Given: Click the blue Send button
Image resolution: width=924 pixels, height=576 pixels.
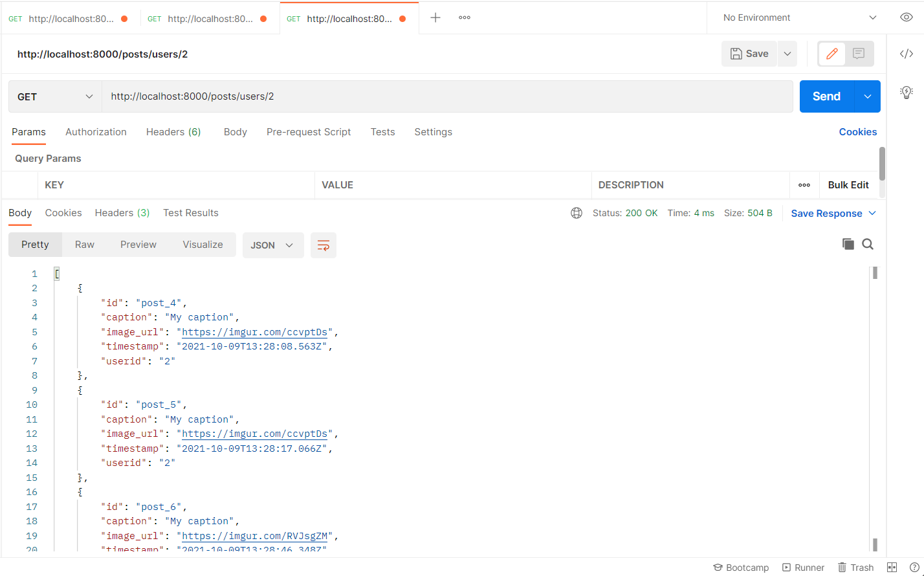Looking at the screenshot, I should click(x=827, y=96).
